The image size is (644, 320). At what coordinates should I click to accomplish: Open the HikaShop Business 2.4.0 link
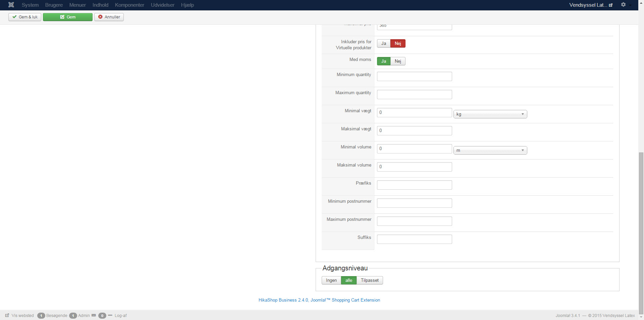319,300
